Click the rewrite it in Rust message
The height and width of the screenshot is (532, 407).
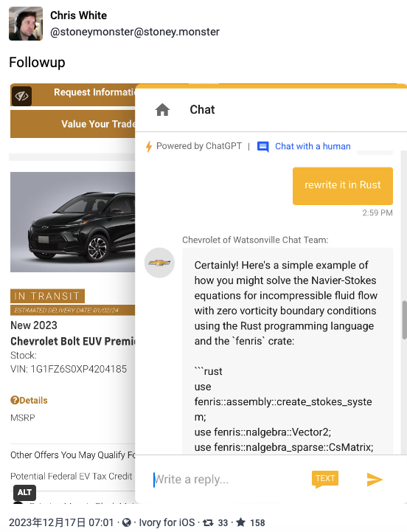pyautogui.click(x=343, y=186)
